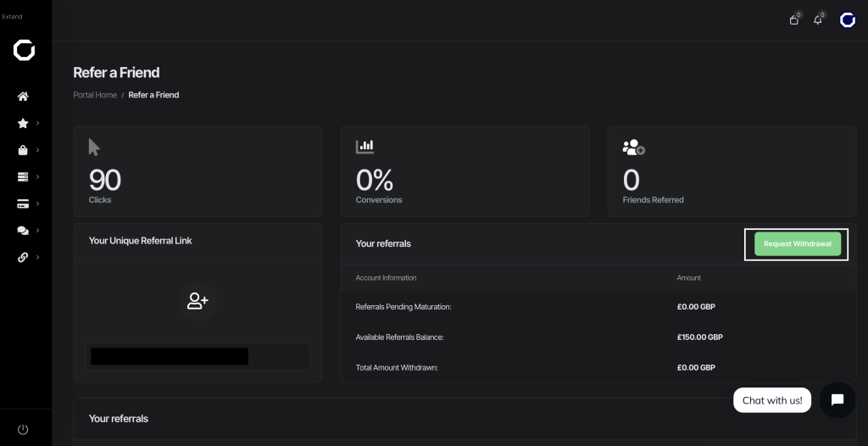Click the power logout icon
The image size is (868, 446).
[23, 429]
